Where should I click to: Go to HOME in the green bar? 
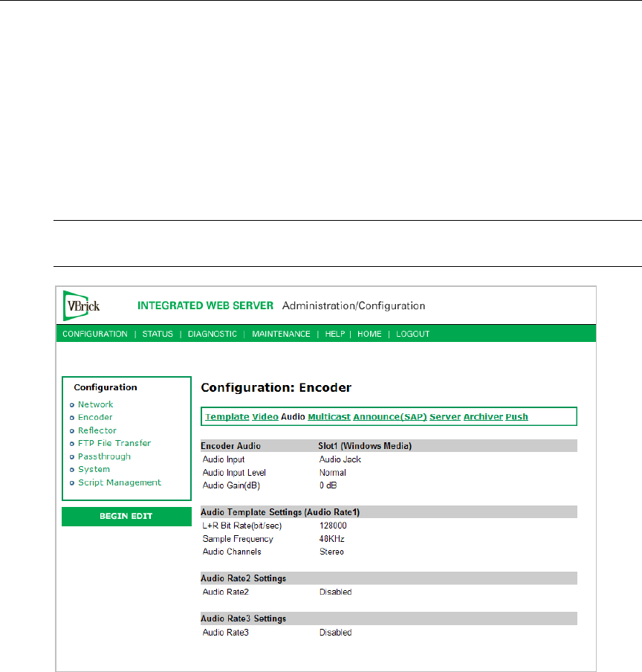point(369,334)
